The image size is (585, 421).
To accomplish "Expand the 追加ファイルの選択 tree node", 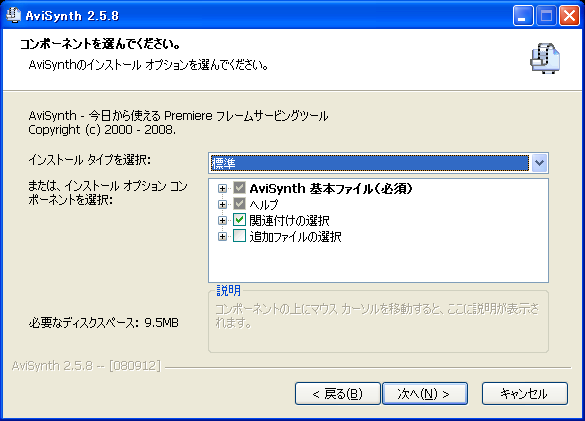I will [x=222, y=237].
